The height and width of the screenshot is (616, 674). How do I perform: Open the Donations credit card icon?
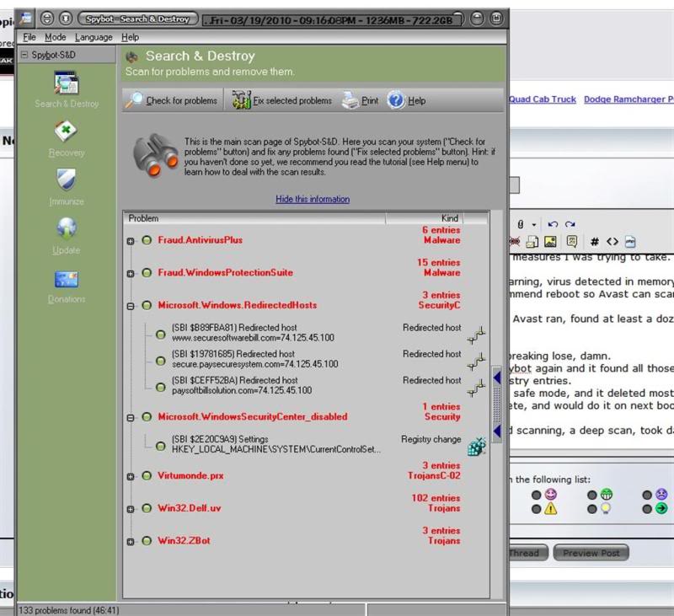pos(67,279)
